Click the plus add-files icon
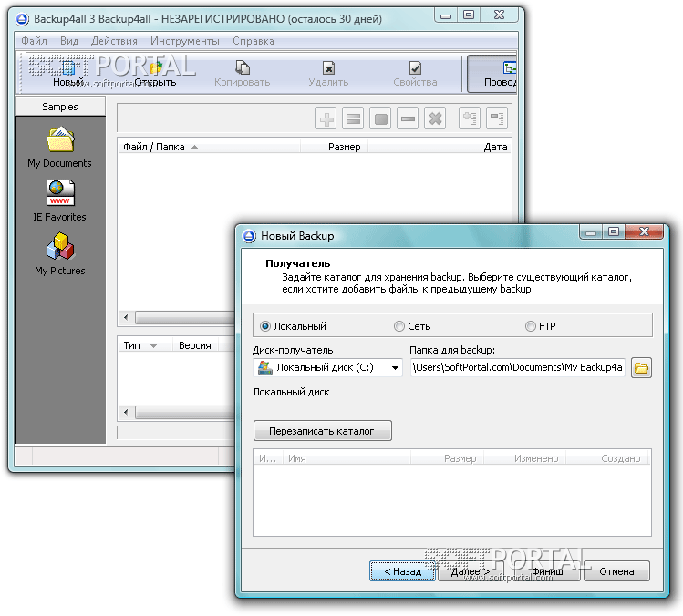 click(326, 118)
